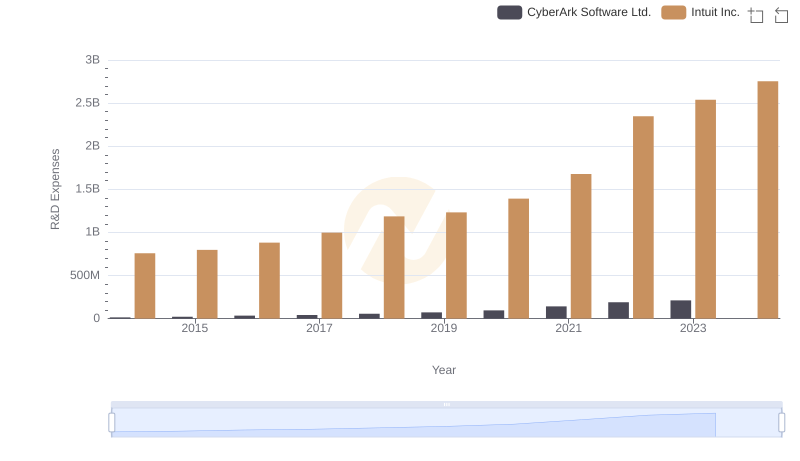
Task: Click the CyberArk 2022 dark bar
Action: [x=618, y=311]
